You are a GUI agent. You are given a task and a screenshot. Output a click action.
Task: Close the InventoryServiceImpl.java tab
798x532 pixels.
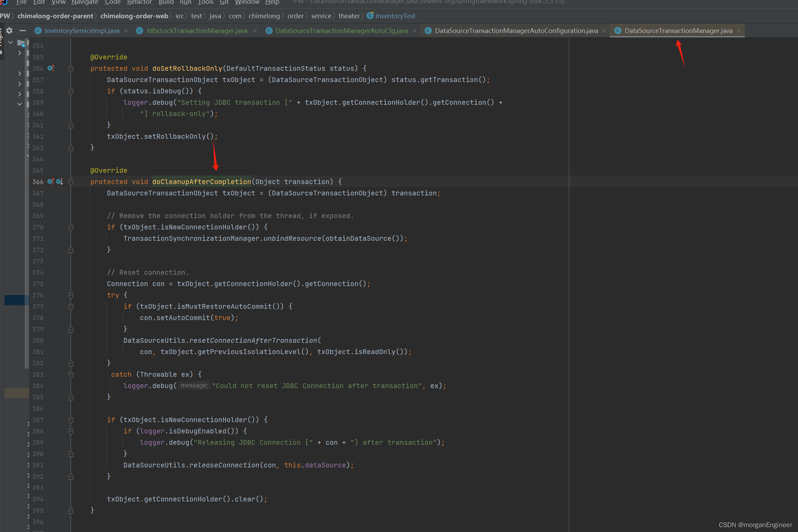point(126,31)
